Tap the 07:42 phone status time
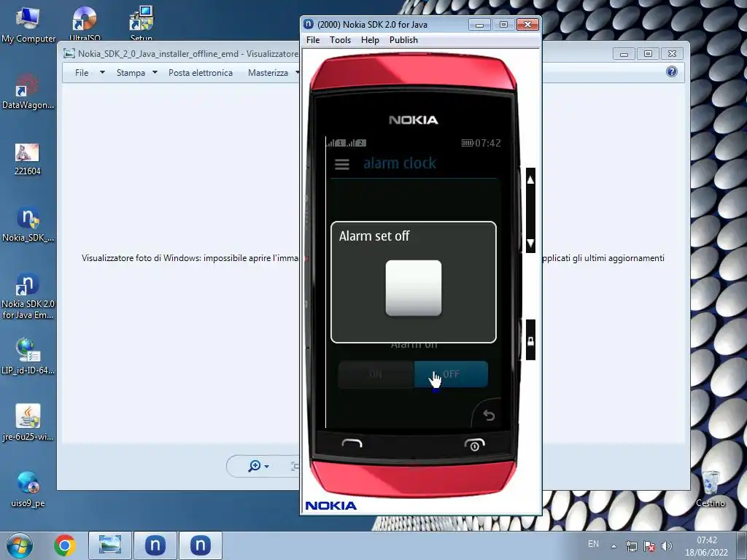 (488, 143)
